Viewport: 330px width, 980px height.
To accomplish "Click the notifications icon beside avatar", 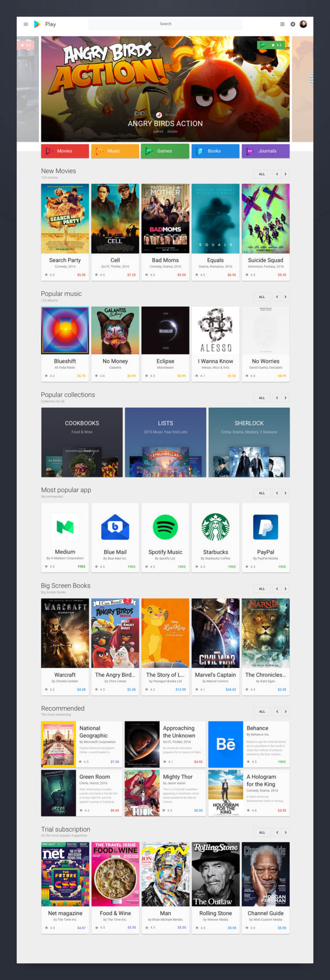I will (x=293, y=24).
